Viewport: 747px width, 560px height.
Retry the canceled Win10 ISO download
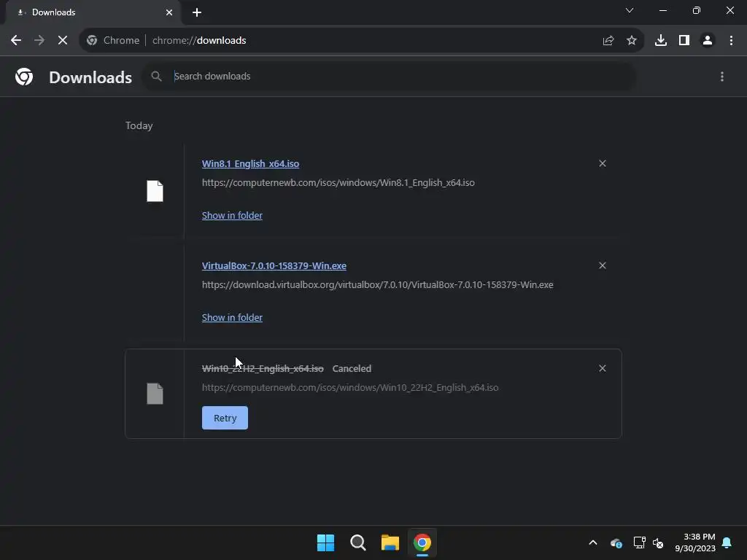pyautogui.click(x=225, y=418)
